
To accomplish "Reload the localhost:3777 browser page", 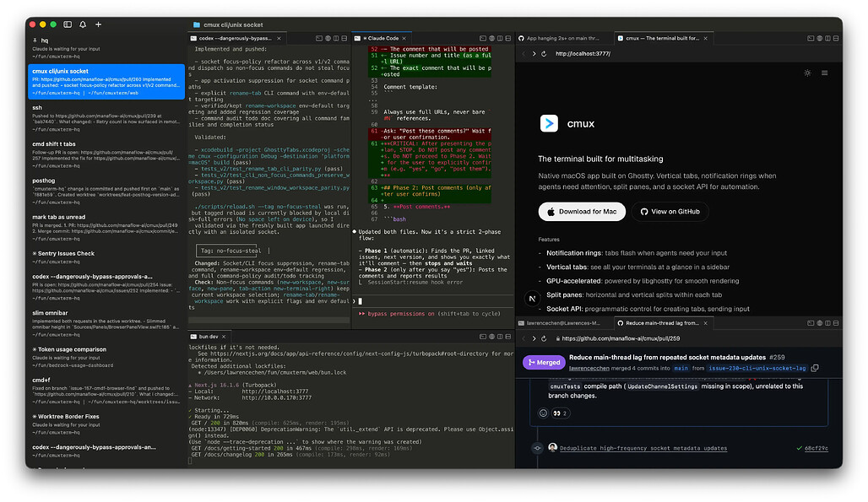I will (545, 54).
